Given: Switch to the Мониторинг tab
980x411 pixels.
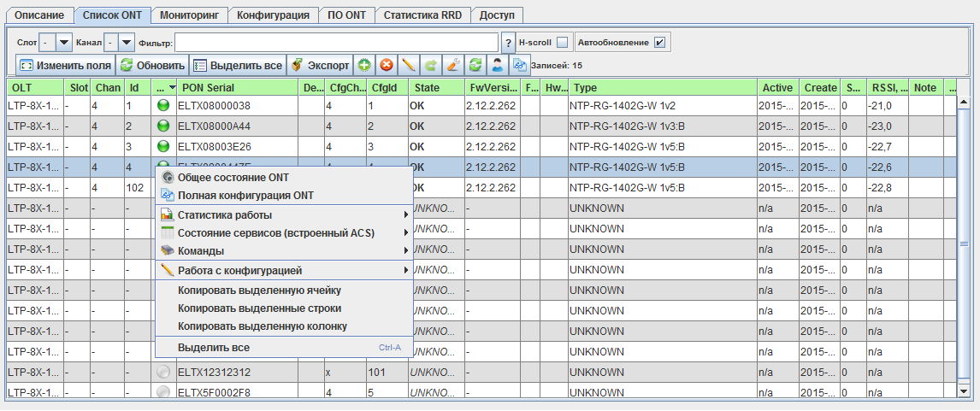Looking at the screenshot, I should coord(190,15).
